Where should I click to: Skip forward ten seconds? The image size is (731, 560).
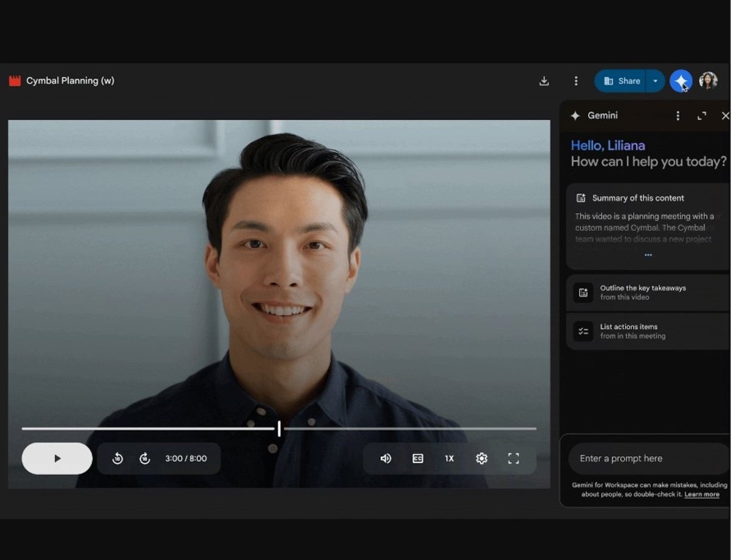coord(144,459)
